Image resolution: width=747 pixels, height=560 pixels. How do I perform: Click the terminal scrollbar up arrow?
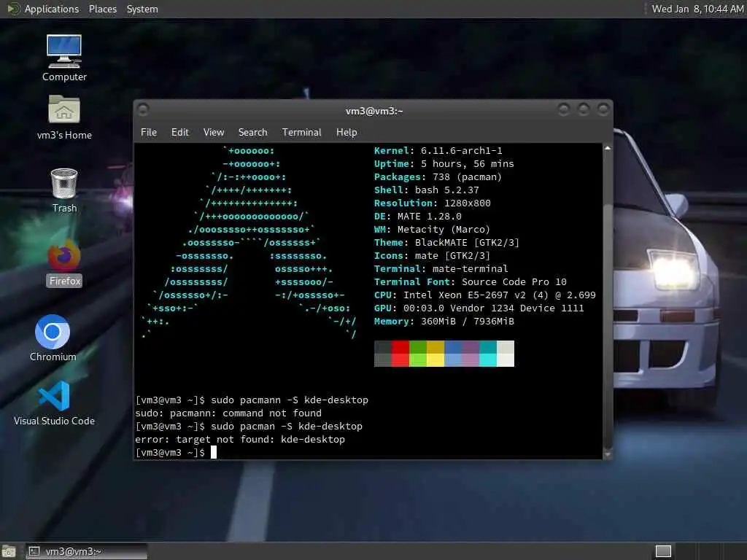(x=608, y=149)
